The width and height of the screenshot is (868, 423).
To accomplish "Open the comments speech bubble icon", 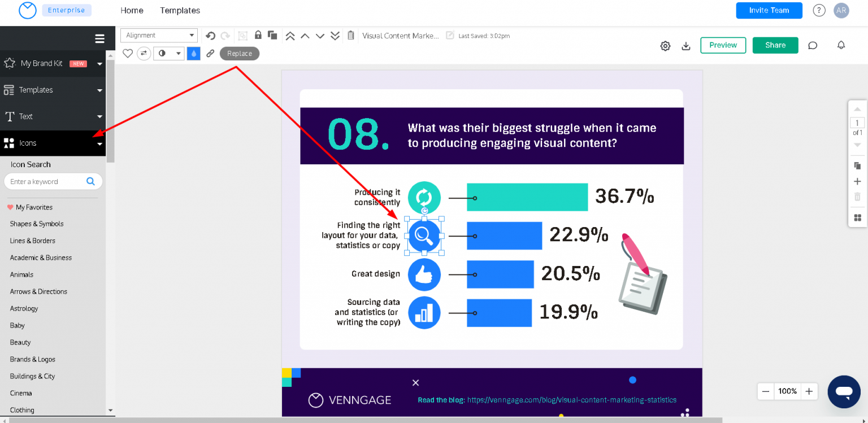I will (x=813, y=45).
